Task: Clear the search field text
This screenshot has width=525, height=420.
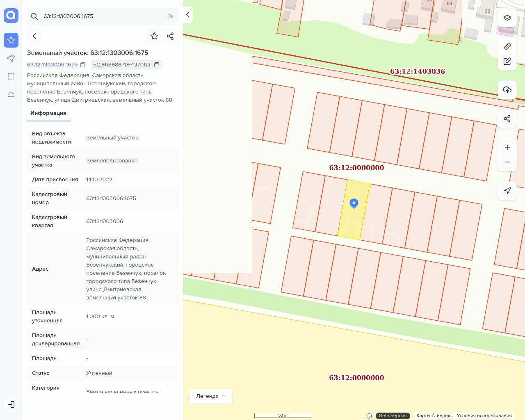Action: coord(171,16)
